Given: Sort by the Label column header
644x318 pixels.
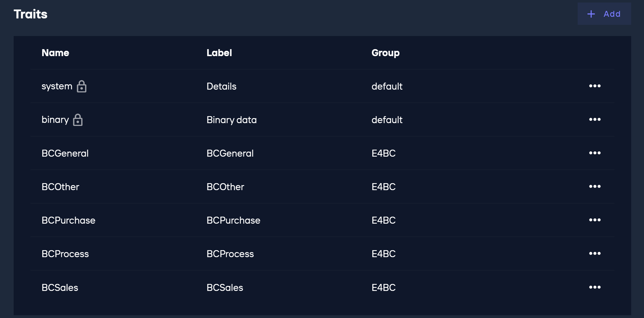Looking at the screenshot, I should [x=219, y=53].
